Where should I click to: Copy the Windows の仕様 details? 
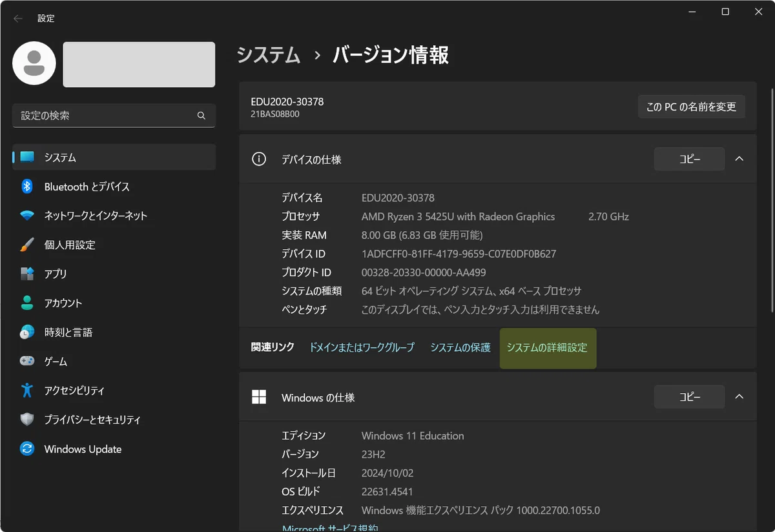point(690,397)
